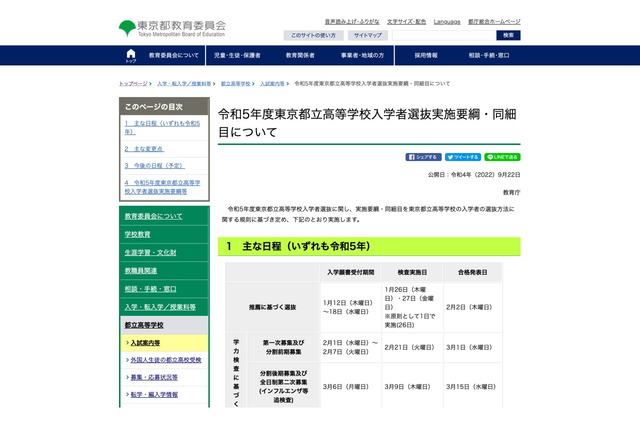
Task: Open 文字サイズ・配色 settings link
Action: click(407, 22)
